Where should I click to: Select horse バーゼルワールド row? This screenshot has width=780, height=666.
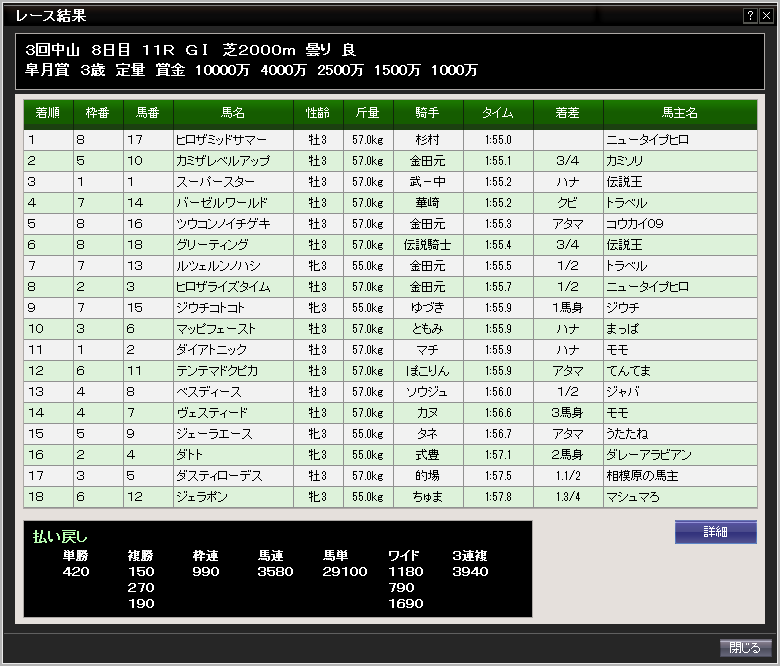tap(390, 202)
